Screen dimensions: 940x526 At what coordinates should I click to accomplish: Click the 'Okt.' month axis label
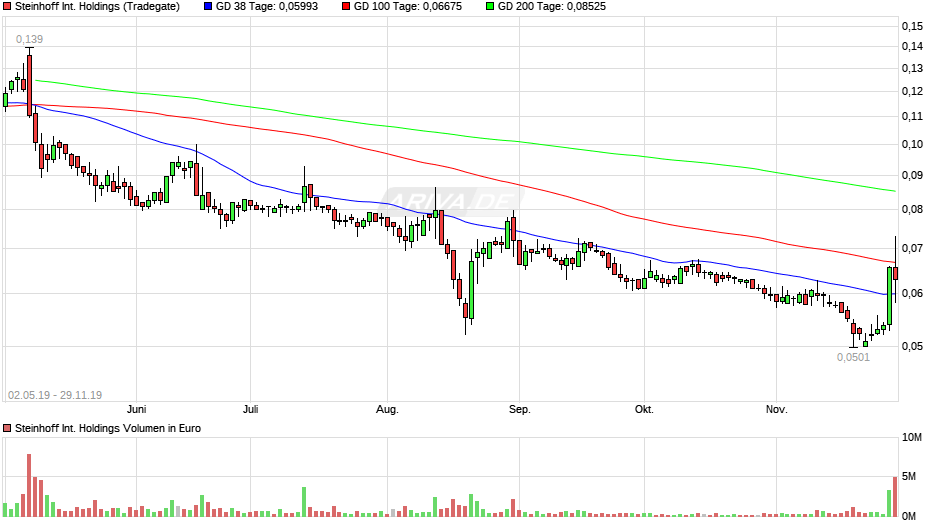click(x=644, y=409)
